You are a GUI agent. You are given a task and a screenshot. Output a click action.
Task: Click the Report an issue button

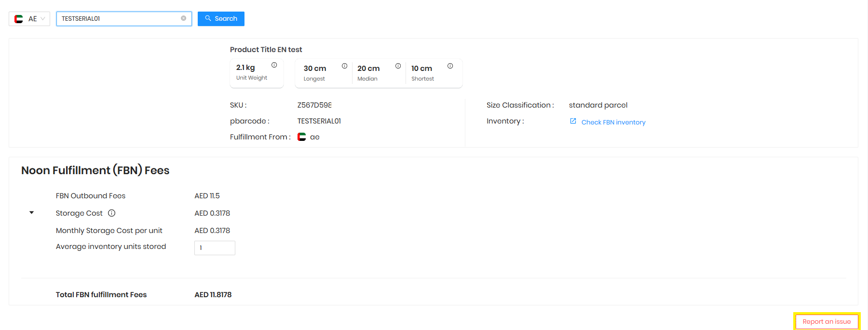coord(827,322)
